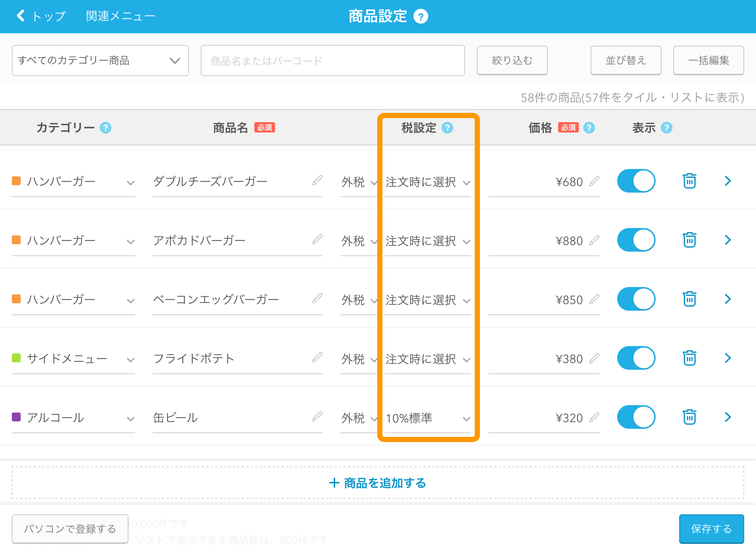Open 関連メニュー in header
Screen dimensions: 756x552
(120, 16)
